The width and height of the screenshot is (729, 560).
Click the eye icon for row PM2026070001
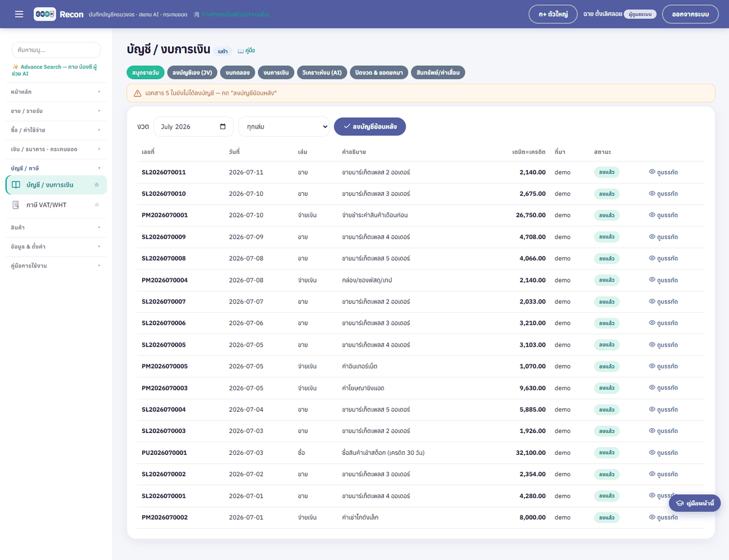pos(652,215)
